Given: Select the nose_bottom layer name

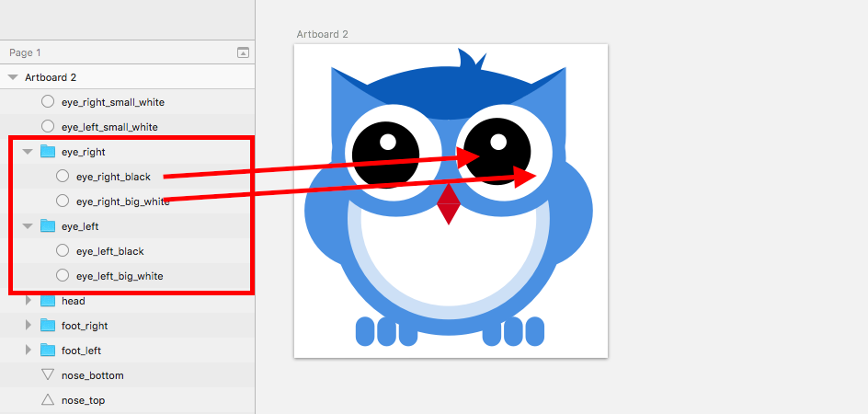Looking at the screenshot, I should (93, 375).
